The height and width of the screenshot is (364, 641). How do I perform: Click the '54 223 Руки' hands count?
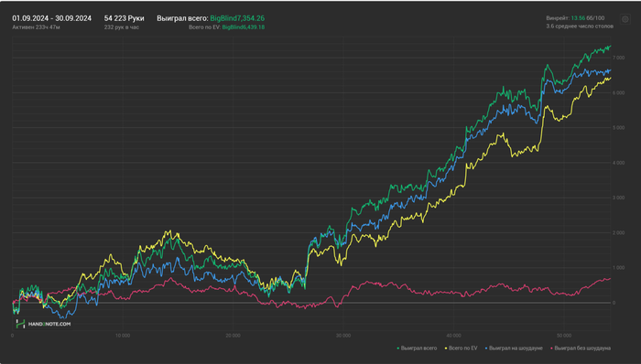(x=124, y=18)
